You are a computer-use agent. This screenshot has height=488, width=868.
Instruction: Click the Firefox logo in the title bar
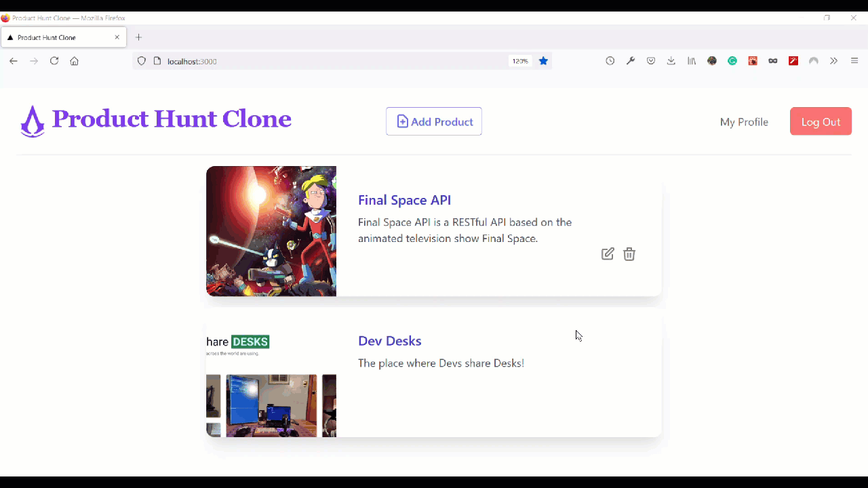5,18
